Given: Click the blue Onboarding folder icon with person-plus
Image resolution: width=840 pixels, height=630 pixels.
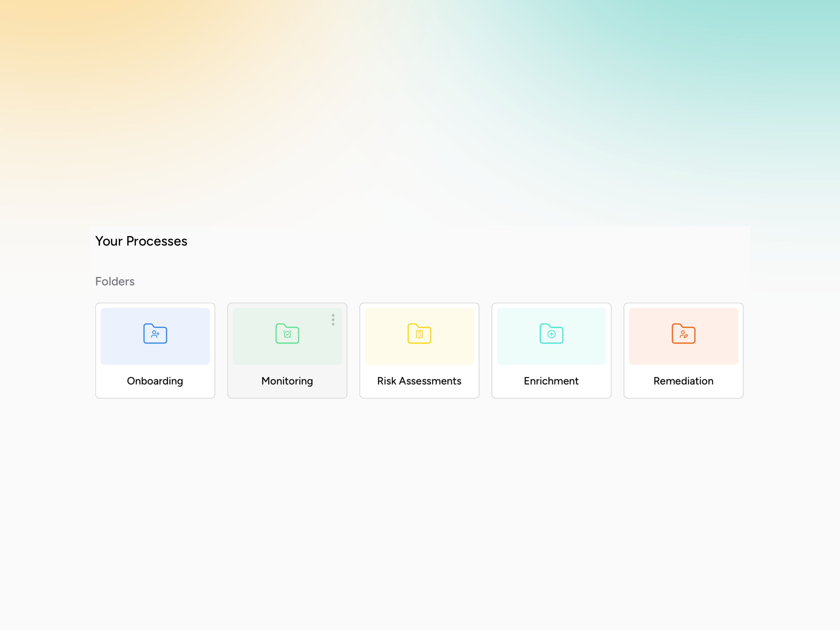Looking at the screenshot, I should [x=155, y=334].
